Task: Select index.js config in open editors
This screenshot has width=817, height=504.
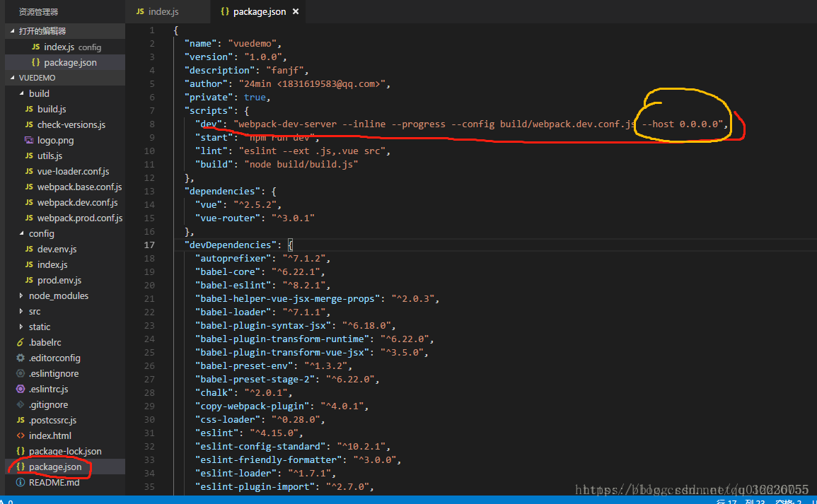Action: [x=65, y=47]
